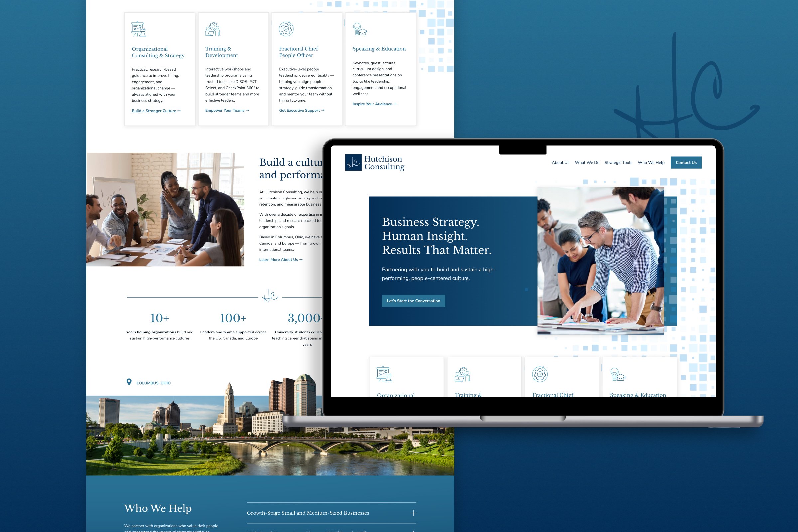
Task: Open the Strategic Tools menu item
Action: pyautogui.click(x=618, y=163)
